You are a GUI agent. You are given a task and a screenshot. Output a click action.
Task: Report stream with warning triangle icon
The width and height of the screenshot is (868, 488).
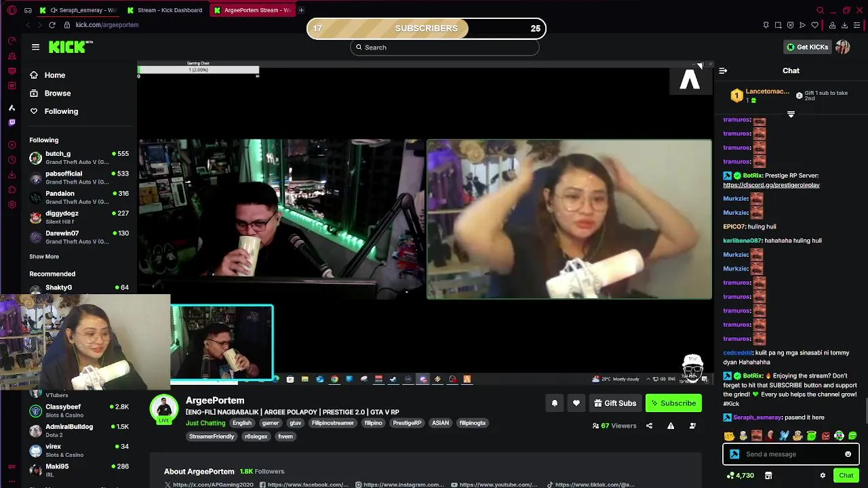(x=671, y=426)
